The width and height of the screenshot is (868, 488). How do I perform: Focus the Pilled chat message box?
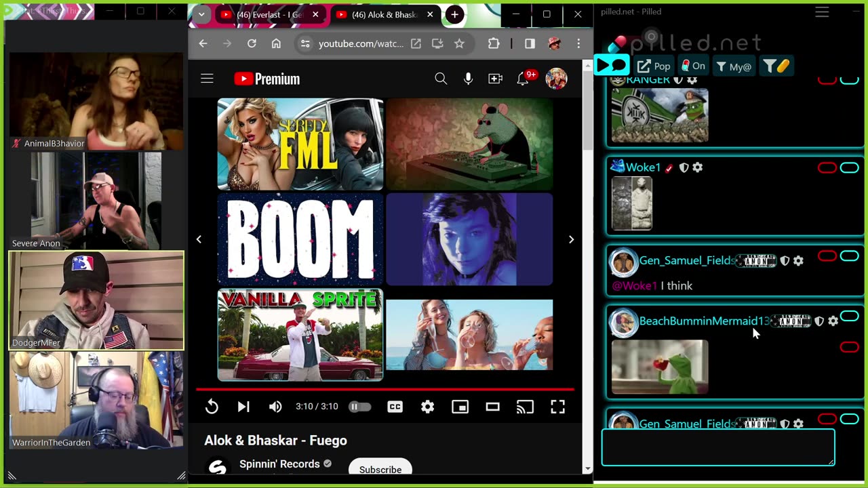coord(718,447)
